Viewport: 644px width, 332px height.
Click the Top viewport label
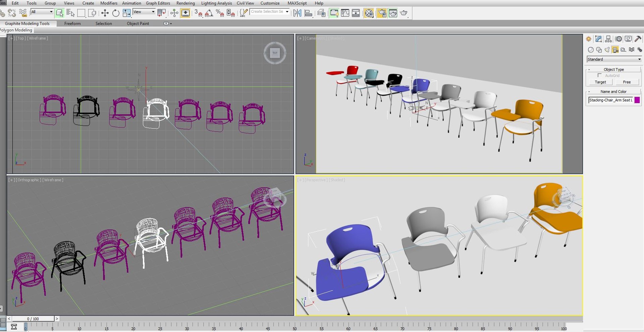tap(21, 38)
